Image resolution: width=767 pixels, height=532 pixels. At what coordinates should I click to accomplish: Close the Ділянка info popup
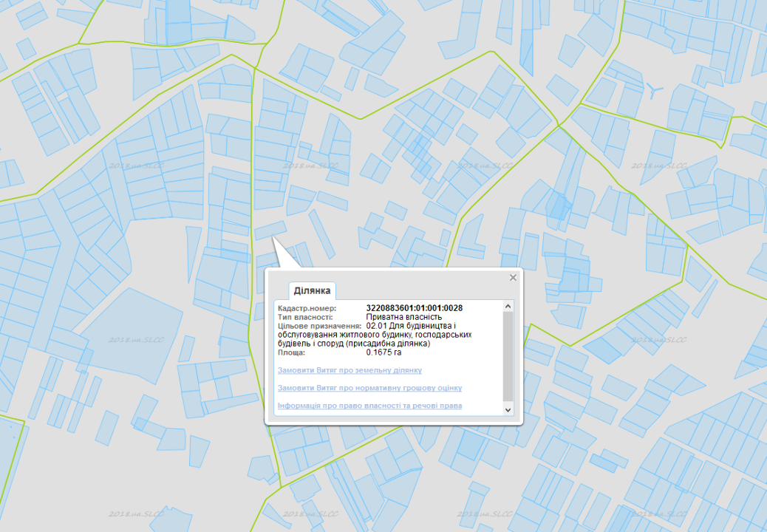[x=513, y=278]
